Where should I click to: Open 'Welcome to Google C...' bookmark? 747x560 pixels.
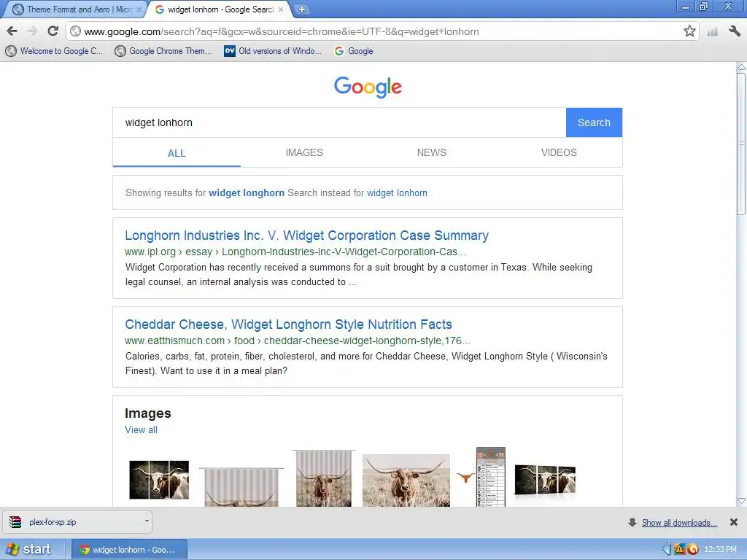tap(54, 51)
